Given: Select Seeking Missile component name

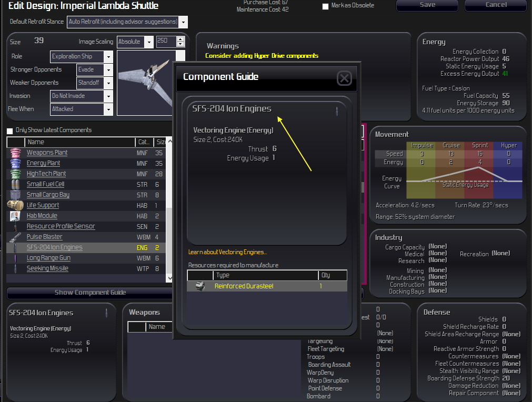Looking at the screenshot, I should (x=47, y=268).
